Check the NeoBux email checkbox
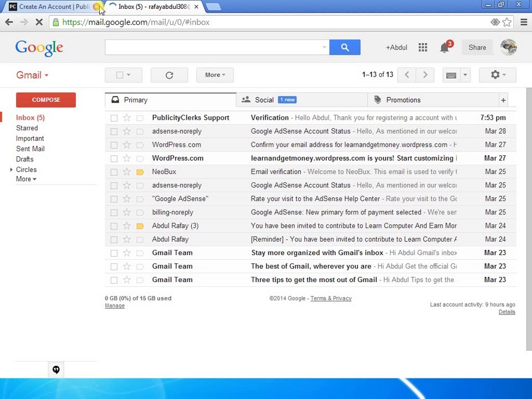Image resolution: width=532 pixels, height=399 pixels. 114,172
